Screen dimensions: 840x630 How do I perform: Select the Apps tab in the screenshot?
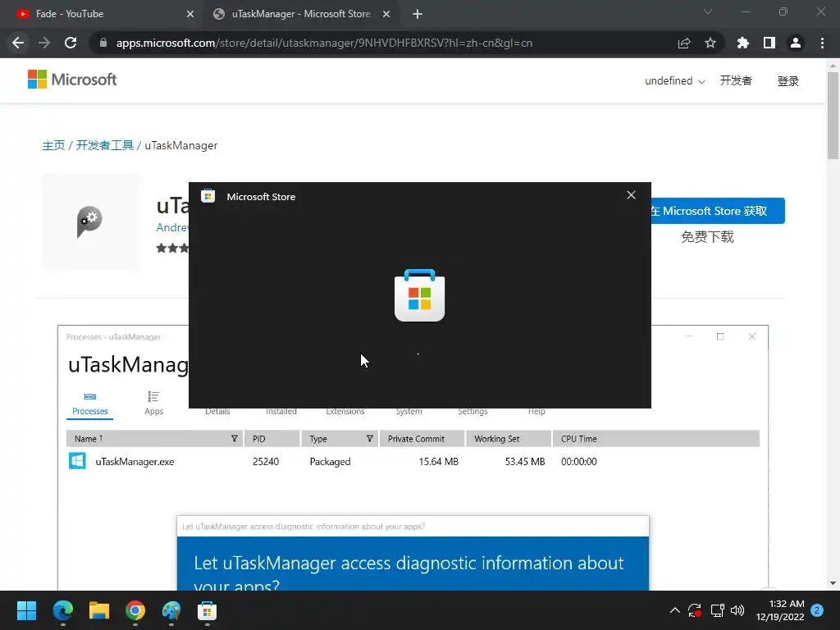point(153,404)
